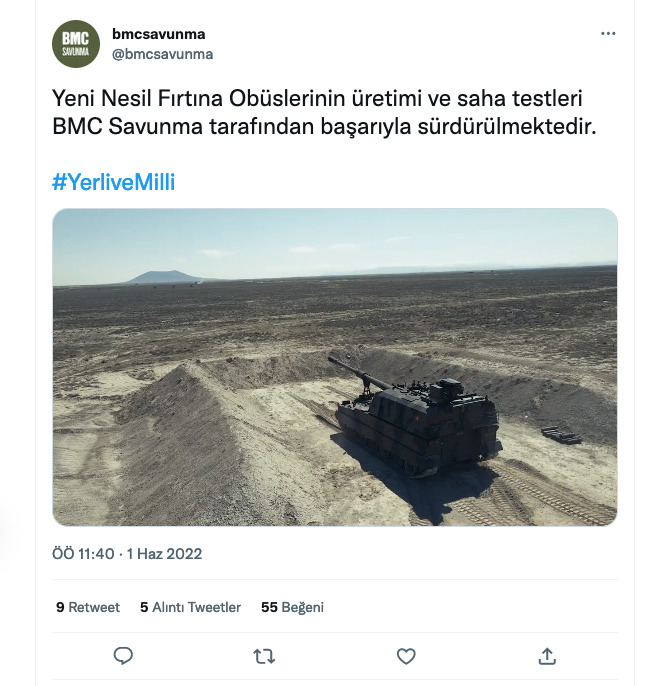Click the tweet text about Fırtına Obüsleri

(324, 112)
